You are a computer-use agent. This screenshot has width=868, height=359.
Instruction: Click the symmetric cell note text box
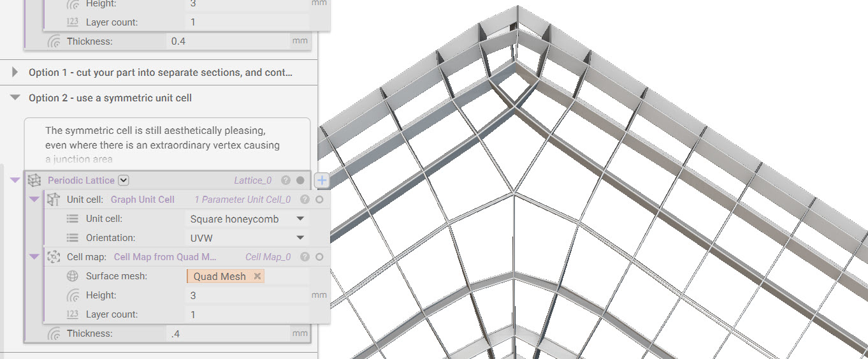click(167, 143)
